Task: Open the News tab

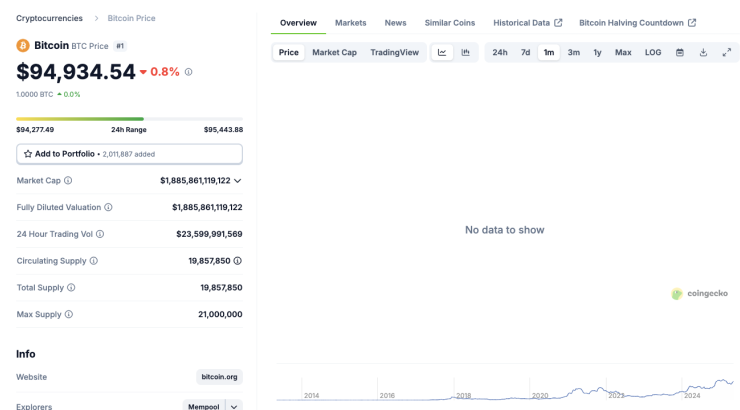Action: coord(395,23)
